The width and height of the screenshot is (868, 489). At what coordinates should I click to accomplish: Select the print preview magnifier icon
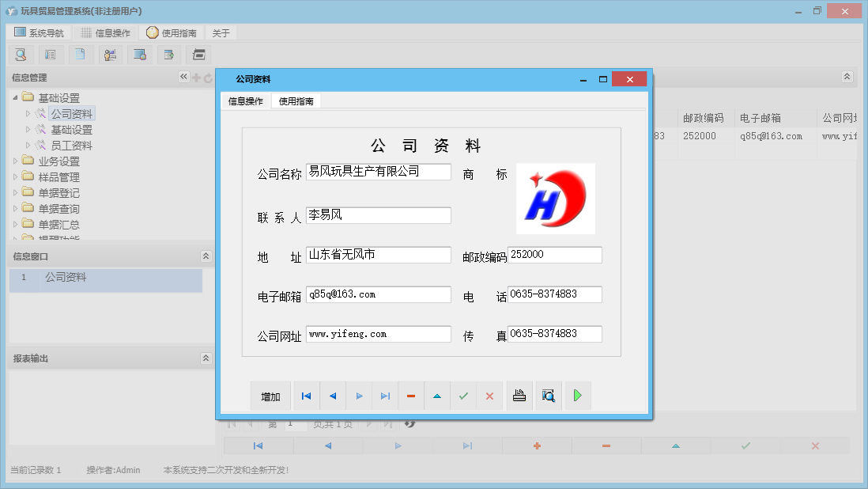[549, 396]
